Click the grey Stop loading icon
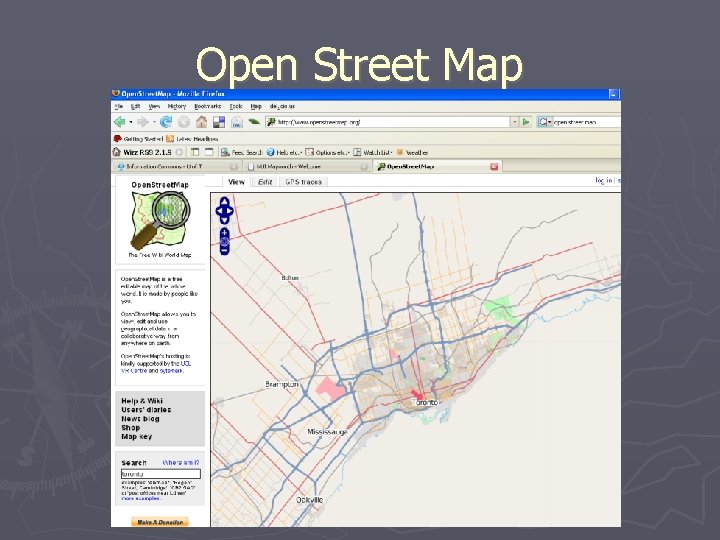The width and height of the screenshot is (720, 540). (184, 122)
